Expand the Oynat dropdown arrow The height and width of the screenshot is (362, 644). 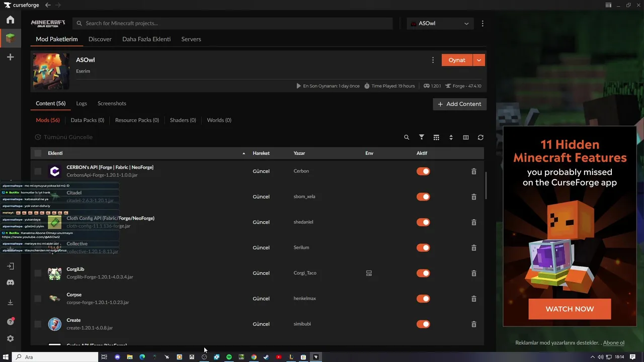[x=479, y=60]
